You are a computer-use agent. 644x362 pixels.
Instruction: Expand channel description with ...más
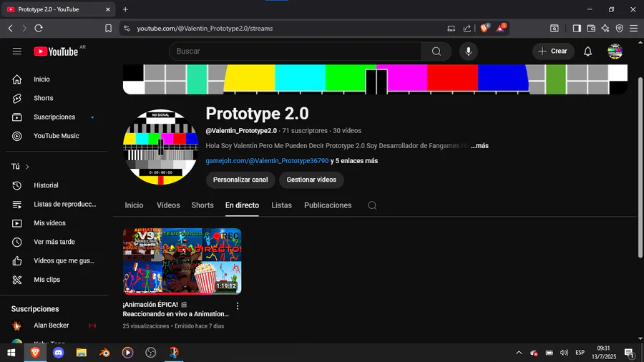(x=479, y=146)
